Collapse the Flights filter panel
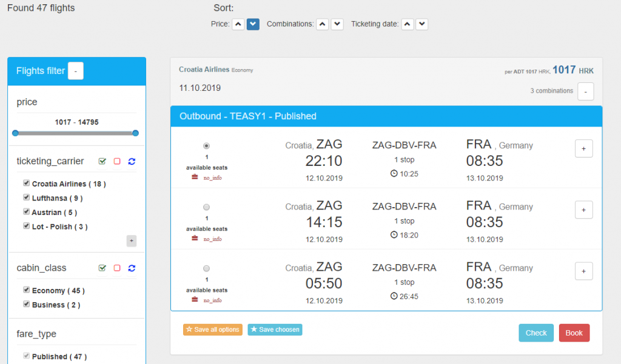This screenshot has height=364, width=621. pos(76,71)
